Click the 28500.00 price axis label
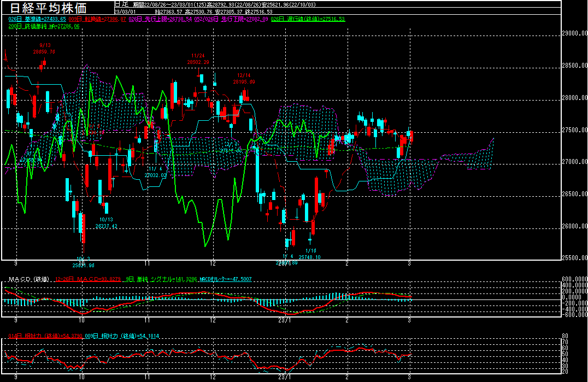The image size is (588, 382). pyautogui.click(x=574, y=66)
